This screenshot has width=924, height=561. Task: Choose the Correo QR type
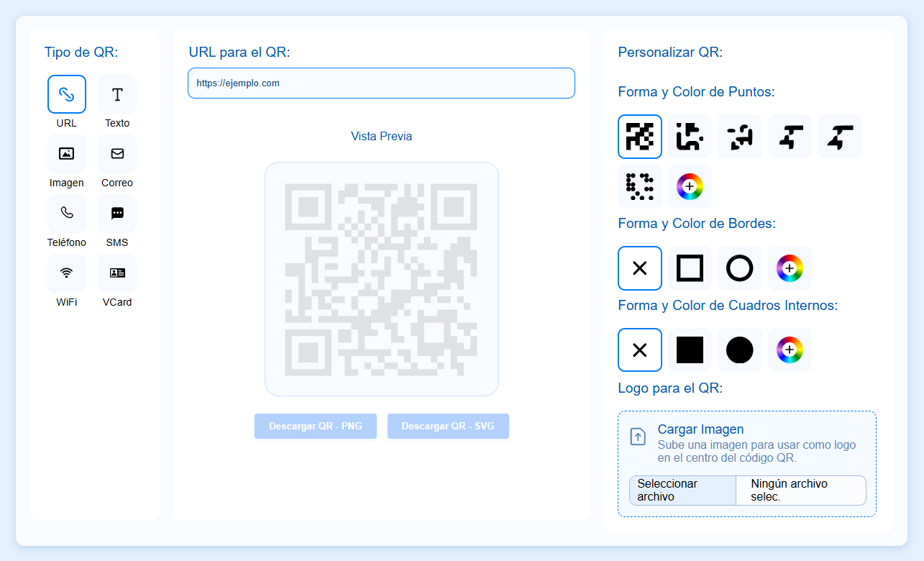(x=116, y=154)
